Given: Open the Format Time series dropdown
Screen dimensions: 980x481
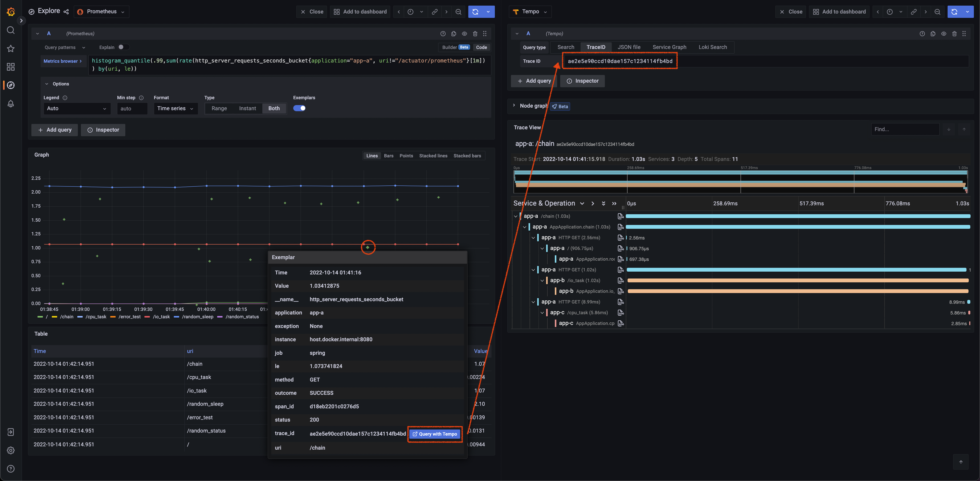Looking at the screenshot, I should tap(175, 108).
